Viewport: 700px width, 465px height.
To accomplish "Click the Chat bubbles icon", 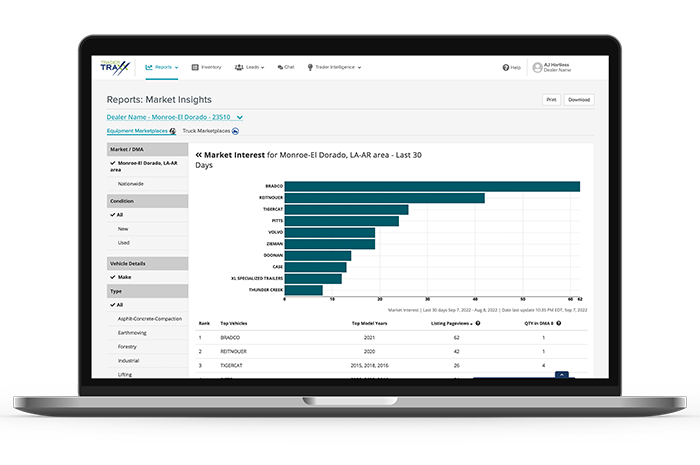I will [x=280, y=67].
